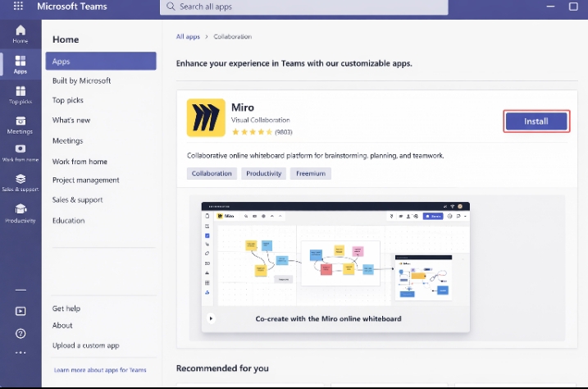Play the Miro preview video
Image resolution: width=588 pixels, height=389 pixels.
[x=211, y=318]
